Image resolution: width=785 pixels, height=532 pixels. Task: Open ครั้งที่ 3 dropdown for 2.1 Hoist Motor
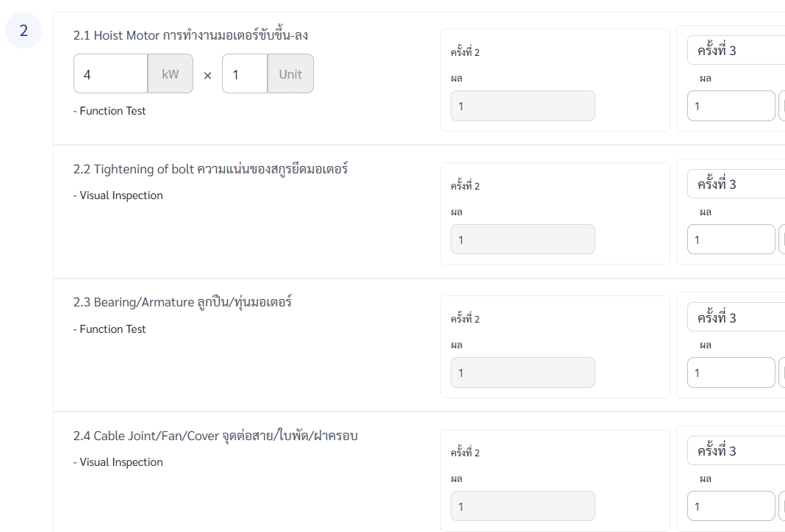(736, 51)
